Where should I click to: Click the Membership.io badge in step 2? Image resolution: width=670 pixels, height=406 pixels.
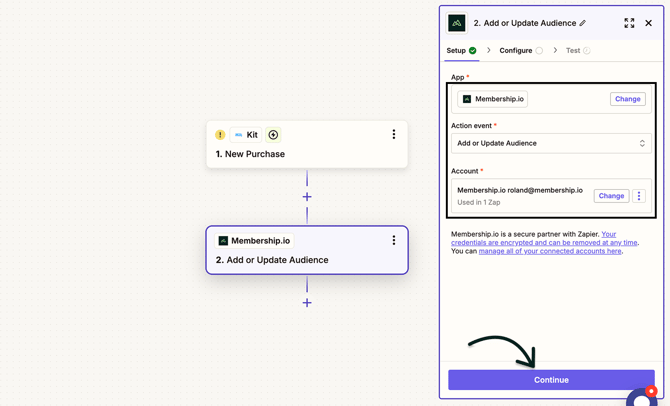coord(254,241)
